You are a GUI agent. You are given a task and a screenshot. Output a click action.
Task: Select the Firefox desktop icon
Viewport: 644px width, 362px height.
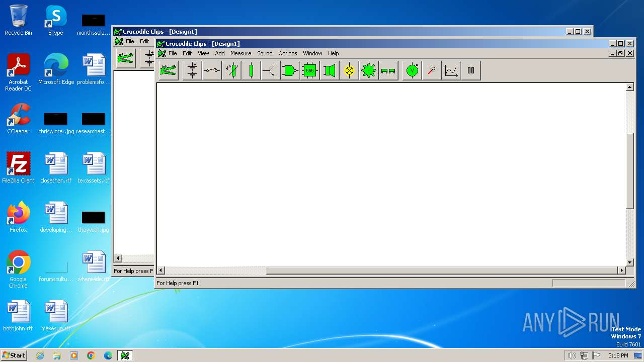[18, 218]
